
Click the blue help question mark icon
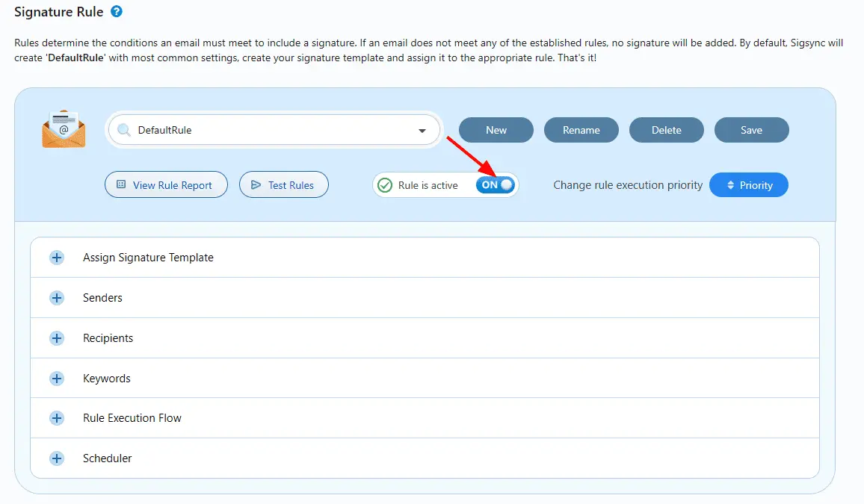pyautogui.click(x=117, y=11)
